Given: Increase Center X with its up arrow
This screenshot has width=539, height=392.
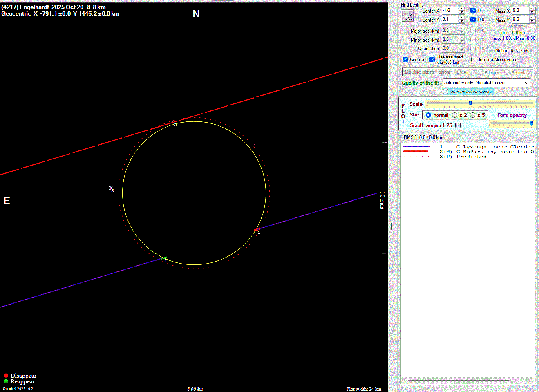Looking at the screenshot, I should click(462, 9).
